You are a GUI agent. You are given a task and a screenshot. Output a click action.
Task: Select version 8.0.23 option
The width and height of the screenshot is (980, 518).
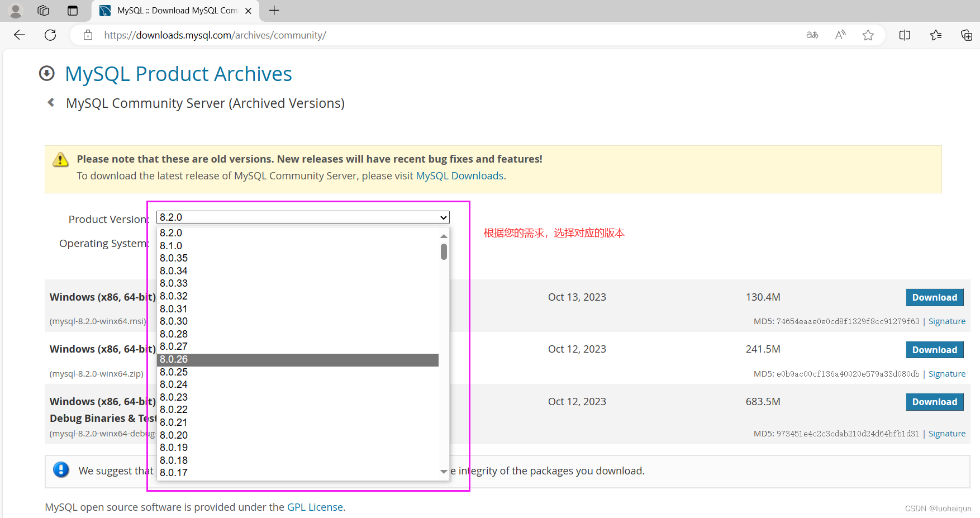(x=299, y=397)
